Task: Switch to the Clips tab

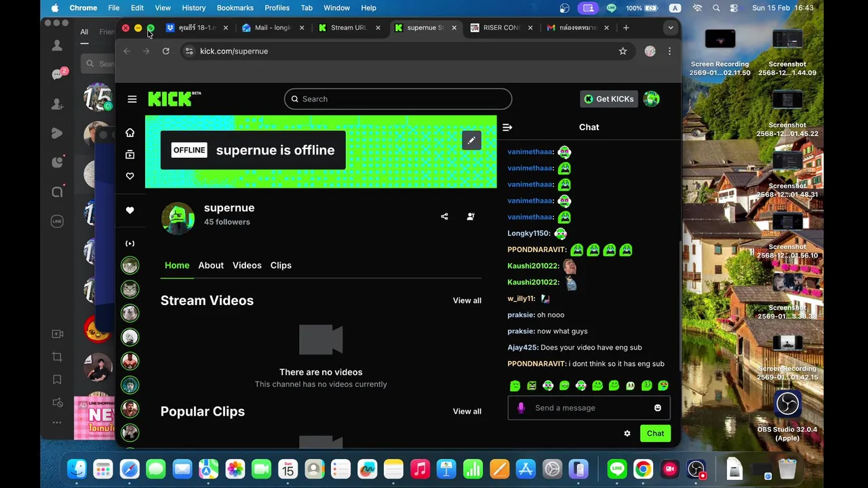Action: [281, 265]
